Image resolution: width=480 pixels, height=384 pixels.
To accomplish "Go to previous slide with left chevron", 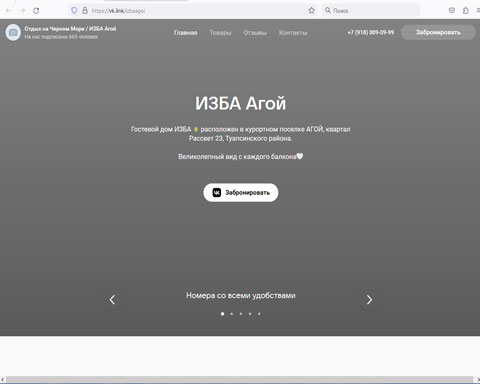I will [x=112, y=300].
